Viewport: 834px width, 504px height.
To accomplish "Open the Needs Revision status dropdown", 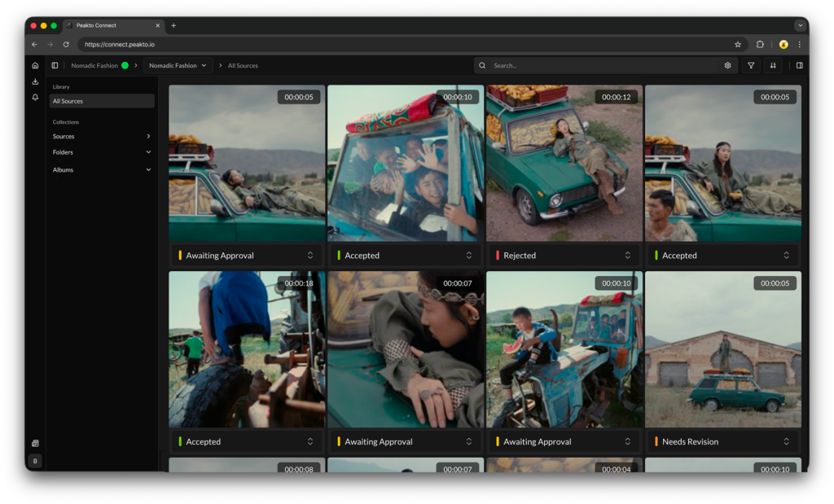I will click(x=723, y=441).
